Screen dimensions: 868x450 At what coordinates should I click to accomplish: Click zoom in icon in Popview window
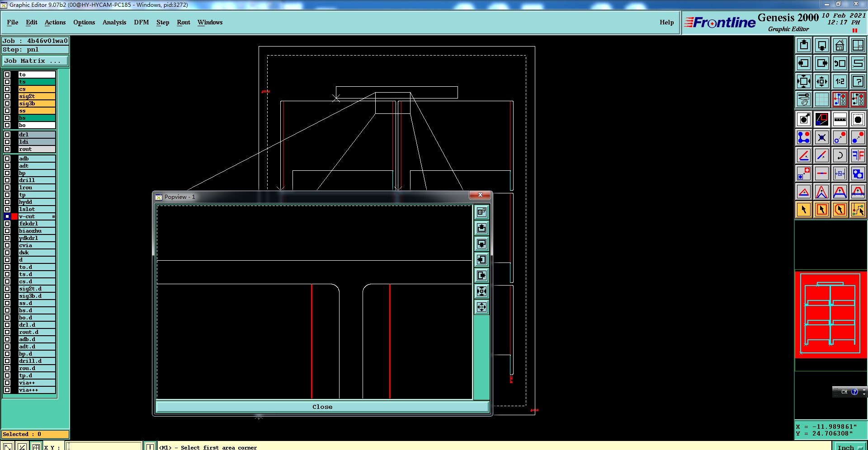(x=481, y=291)
